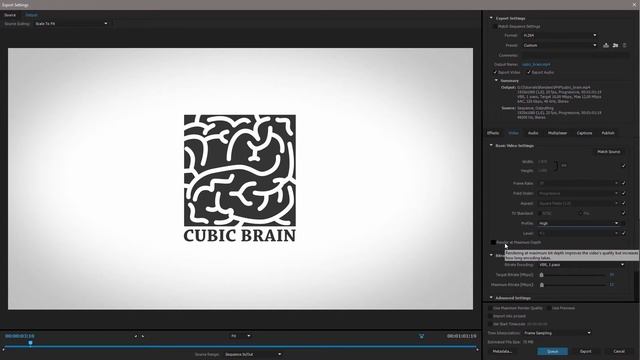This screenshot has height=360, width=640.
Task: Select the NTSC radio button
Action: point(540,213)
